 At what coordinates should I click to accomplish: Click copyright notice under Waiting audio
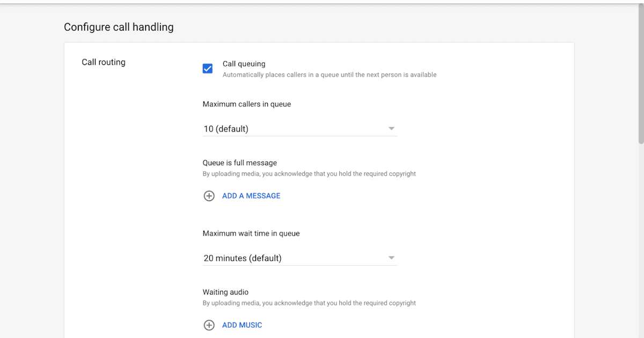tap(309, 303)
